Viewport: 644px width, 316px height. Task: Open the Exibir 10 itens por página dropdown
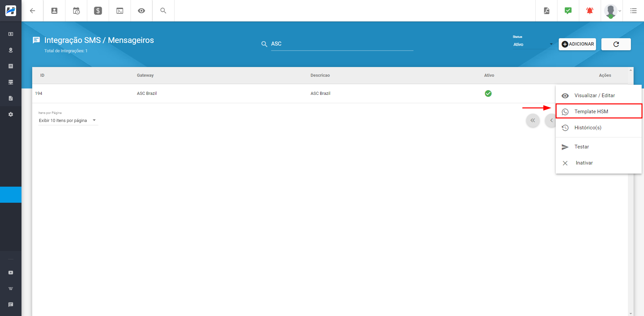[68, 121]
